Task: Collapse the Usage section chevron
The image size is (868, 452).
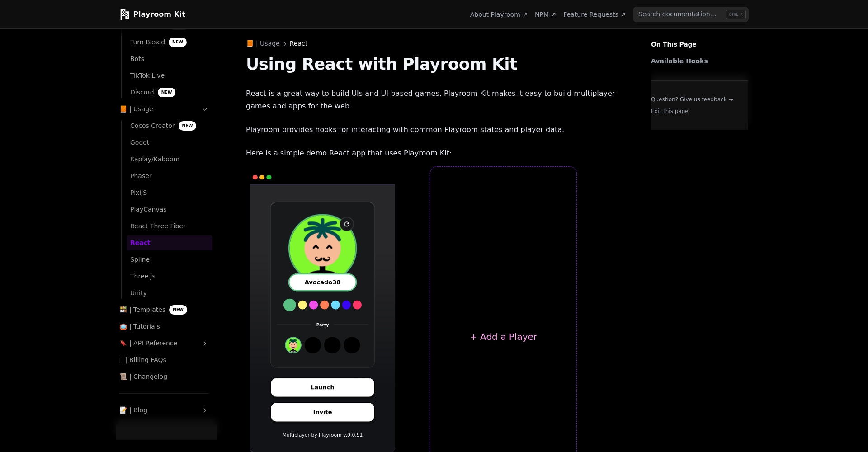Action: [205, 109]
